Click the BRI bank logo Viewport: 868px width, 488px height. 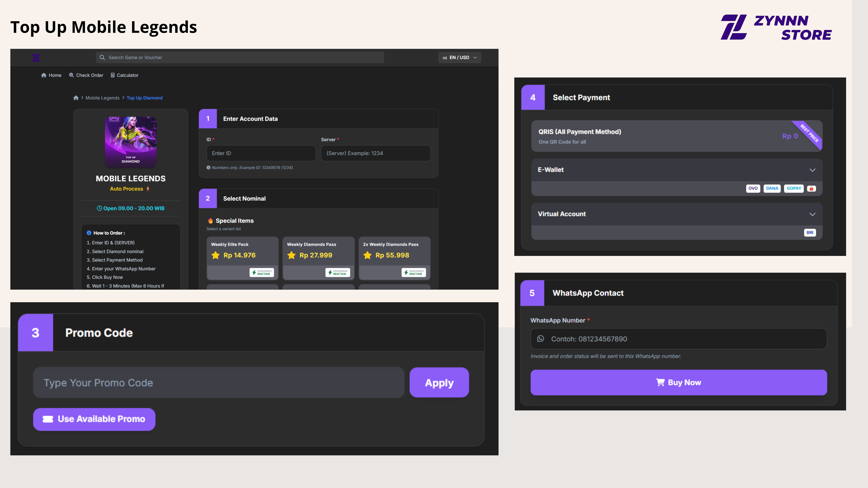click(810, 233)
